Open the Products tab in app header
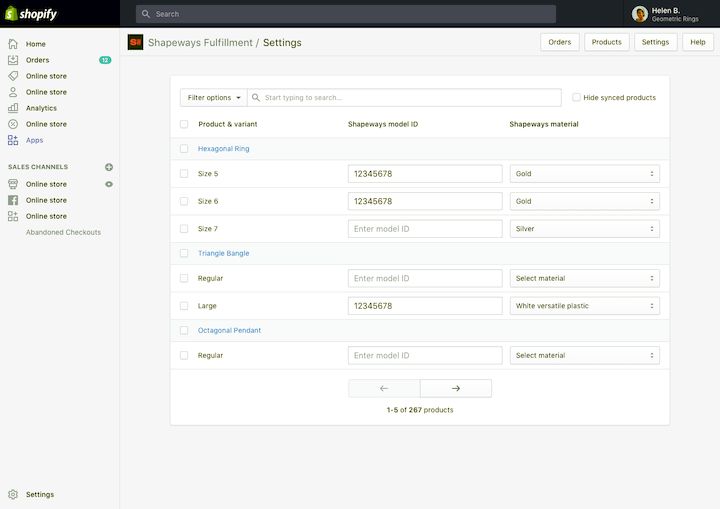This screenshot has width=720, height=509. click(x=606, y=42)
